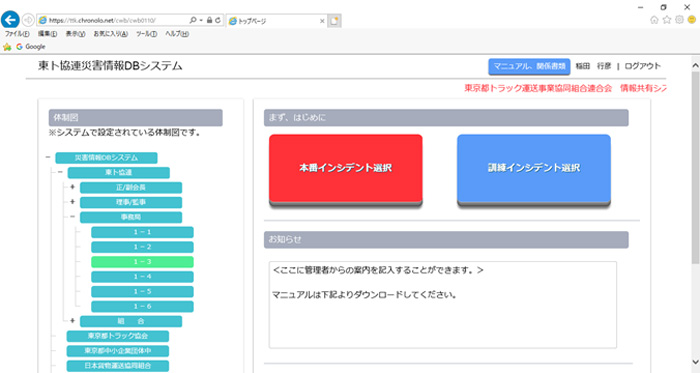Image resolution: width=700 pixels, height=373 pixels.
Task: Click the smiley feedback icon
Action: 692,20
